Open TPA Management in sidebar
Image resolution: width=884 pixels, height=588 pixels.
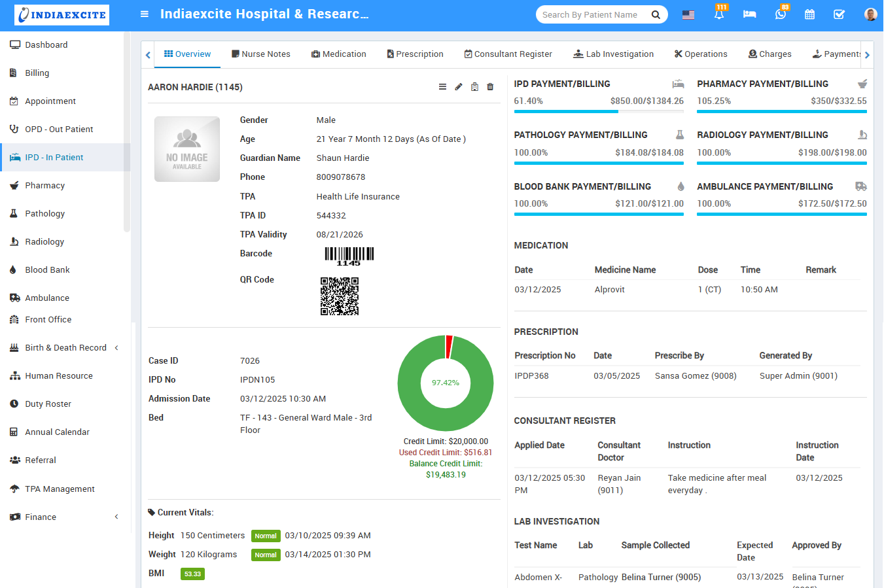tap(60, 489)
